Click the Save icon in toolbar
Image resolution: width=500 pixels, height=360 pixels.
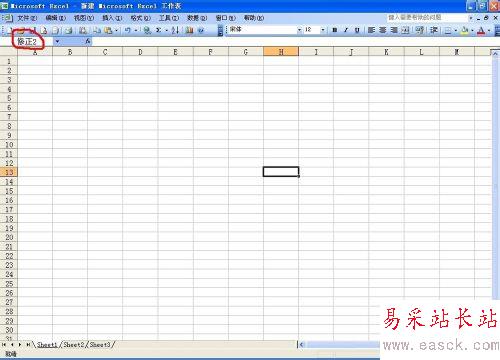pyautogui.click(x=32, y=30)
